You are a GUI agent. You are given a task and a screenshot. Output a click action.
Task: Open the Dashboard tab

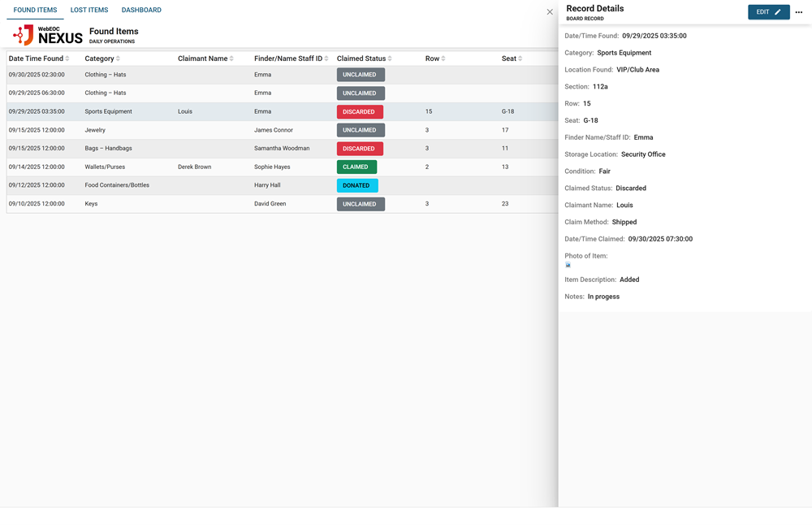point(141,11)
